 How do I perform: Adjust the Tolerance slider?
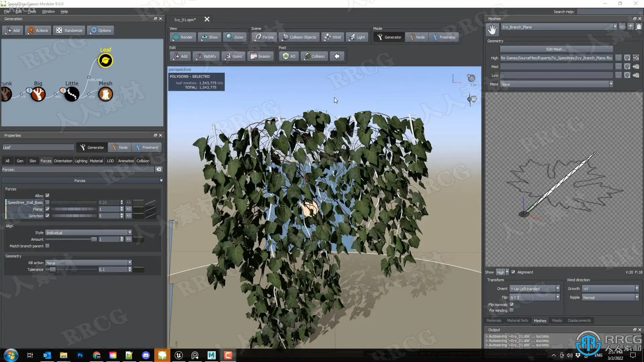tap(71, 269)
